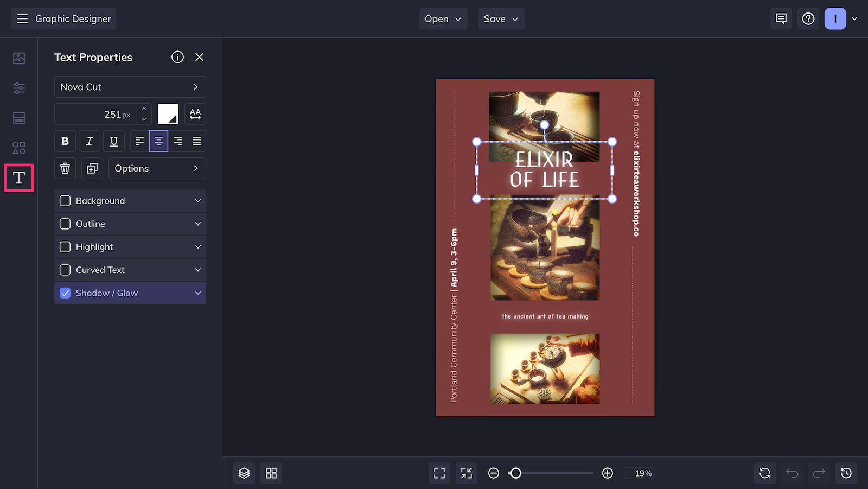Open the adjustments sliders panel
Screen dimensions: 868x489
(x=18, y=88)
